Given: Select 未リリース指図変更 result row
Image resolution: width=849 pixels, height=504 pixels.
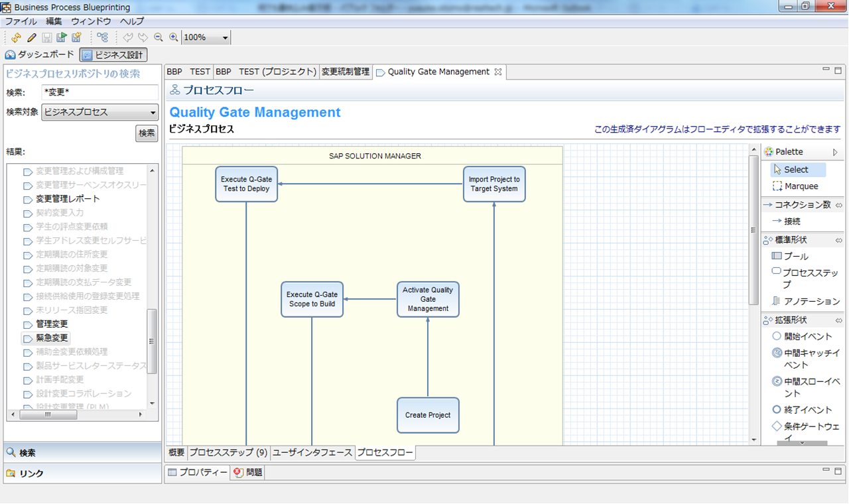Looking at the screenshot, I should click(x=72, y=310).
